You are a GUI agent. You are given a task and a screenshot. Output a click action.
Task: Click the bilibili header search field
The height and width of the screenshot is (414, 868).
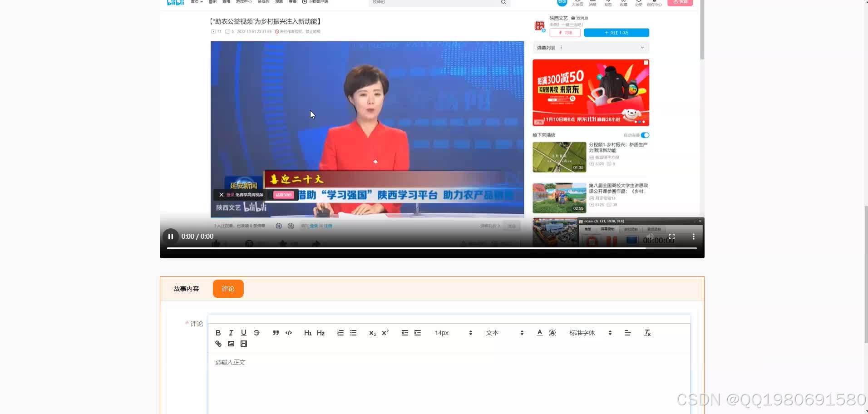tap(434, 2)
